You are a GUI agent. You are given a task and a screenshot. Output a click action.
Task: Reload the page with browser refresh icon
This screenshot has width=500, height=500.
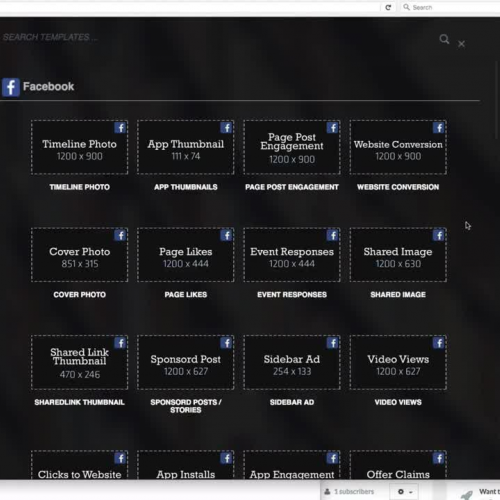pyautogui.click(x=388, y=7)
